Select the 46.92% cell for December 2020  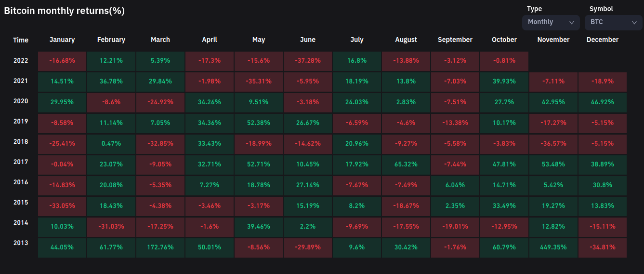(603, 103)
